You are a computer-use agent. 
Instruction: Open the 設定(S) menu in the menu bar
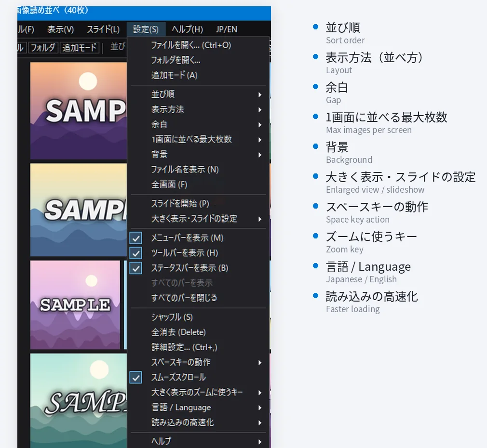click(x=146, y=29)
